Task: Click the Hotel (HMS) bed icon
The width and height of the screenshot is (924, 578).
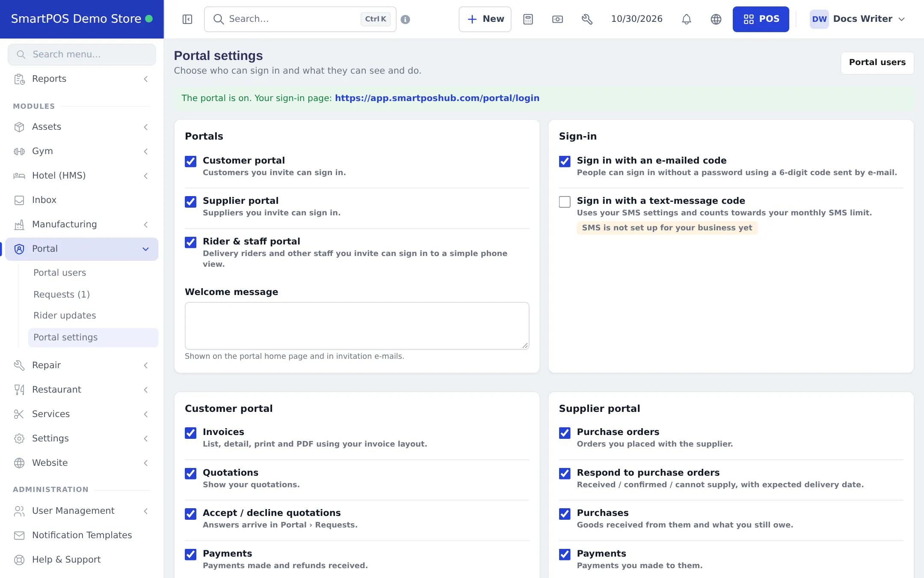Action: click(x=19, y=176)
